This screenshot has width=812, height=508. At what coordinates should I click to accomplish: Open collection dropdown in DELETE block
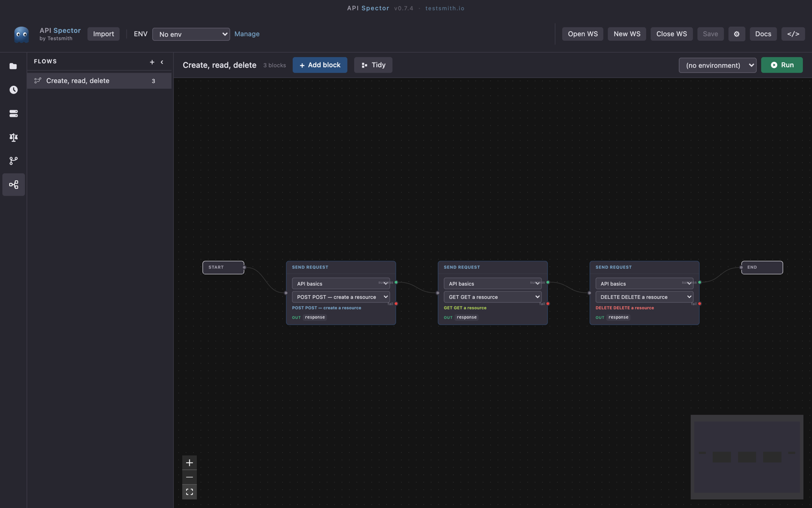click(x=644, y=283)
